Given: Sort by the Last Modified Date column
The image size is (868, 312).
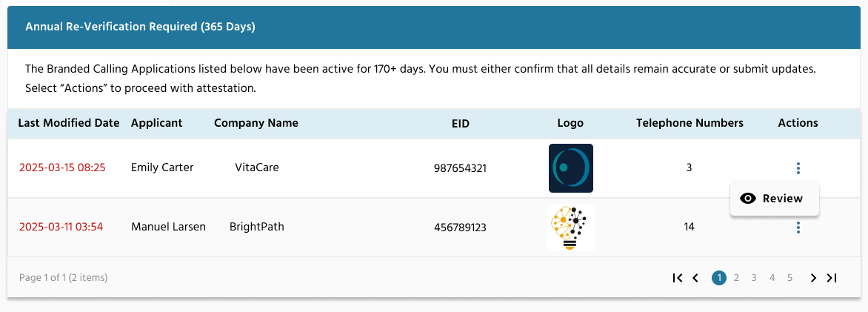Looking at the screenshot, I should pos(69,123).
